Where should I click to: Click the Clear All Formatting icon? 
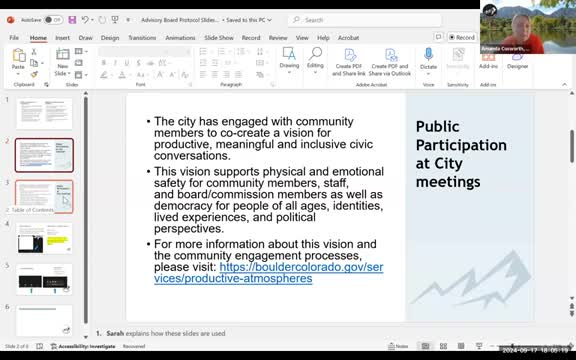click(x=185, y=75)
